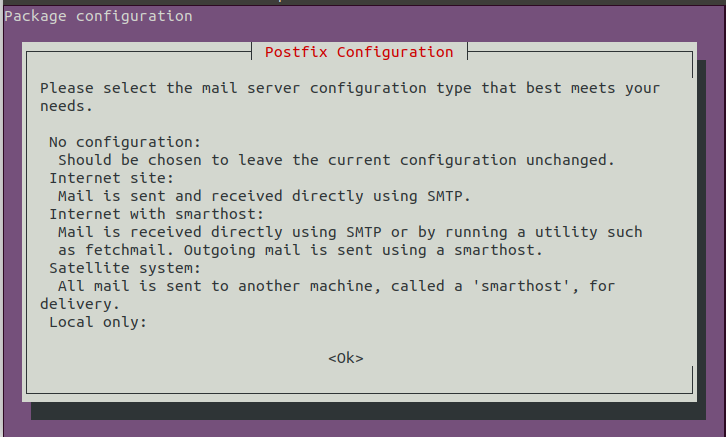Click 'Should be chosen to leave' description line

[337, 160]
